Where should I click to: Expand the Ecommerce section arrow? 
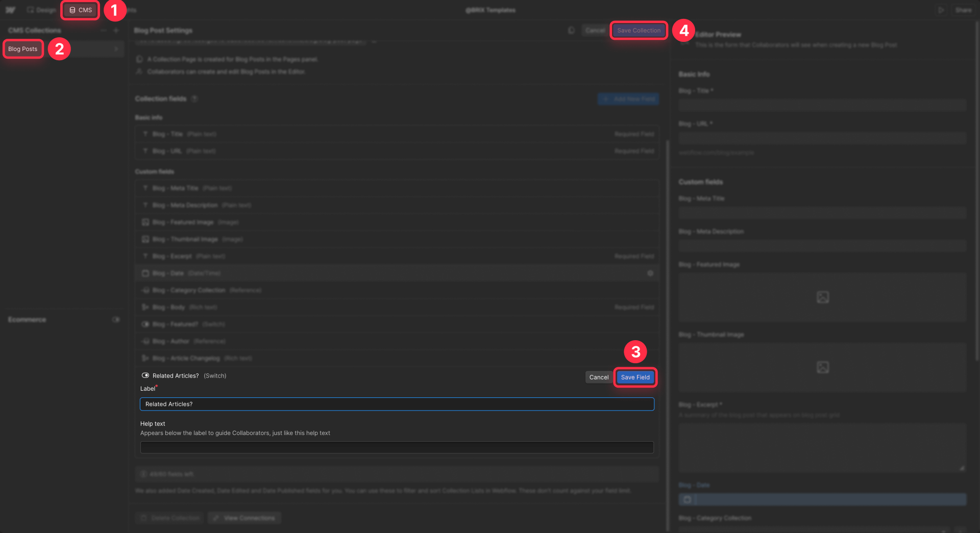116,319
